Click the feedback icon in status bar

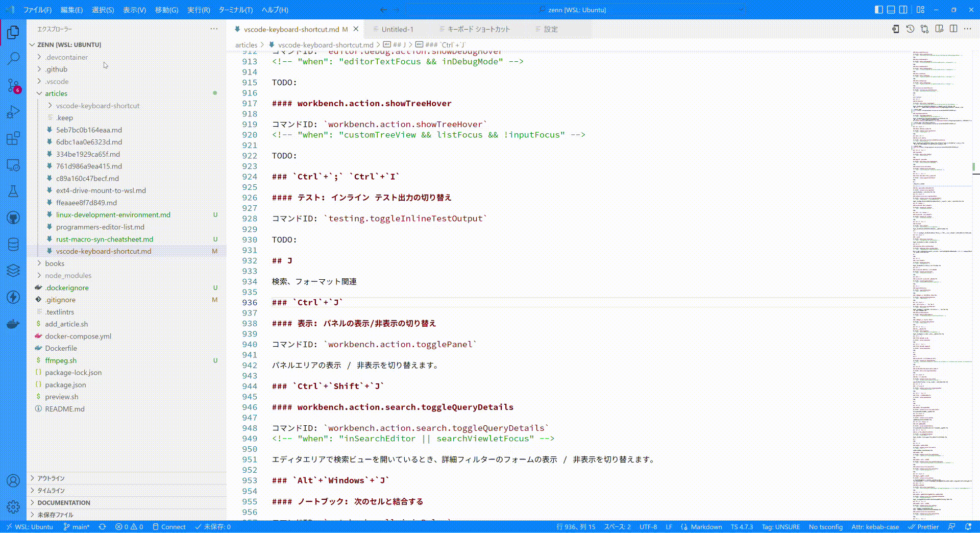pyautogui.click(x=951, y=527)
